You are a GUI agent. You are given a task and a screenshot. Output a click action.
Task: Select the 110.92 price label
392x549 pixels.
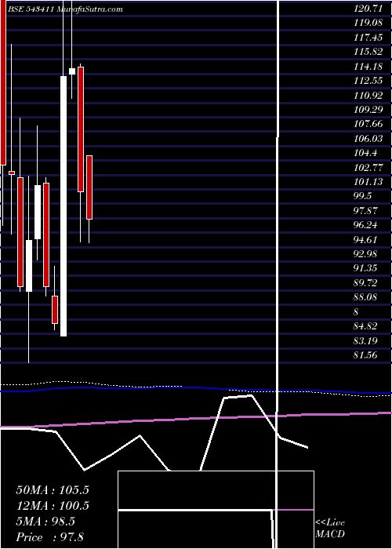tap(368, 95)
